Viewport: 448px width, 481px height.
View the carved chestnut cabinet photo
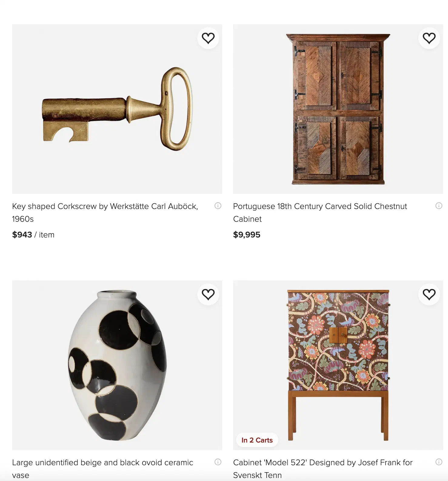point(338,109)
